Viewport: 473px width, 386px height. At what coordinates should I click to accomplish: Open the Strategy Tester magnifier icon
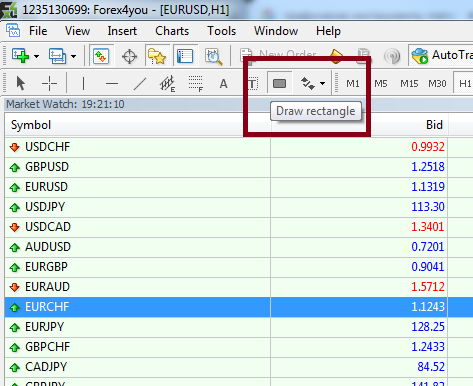pos(213,56)
